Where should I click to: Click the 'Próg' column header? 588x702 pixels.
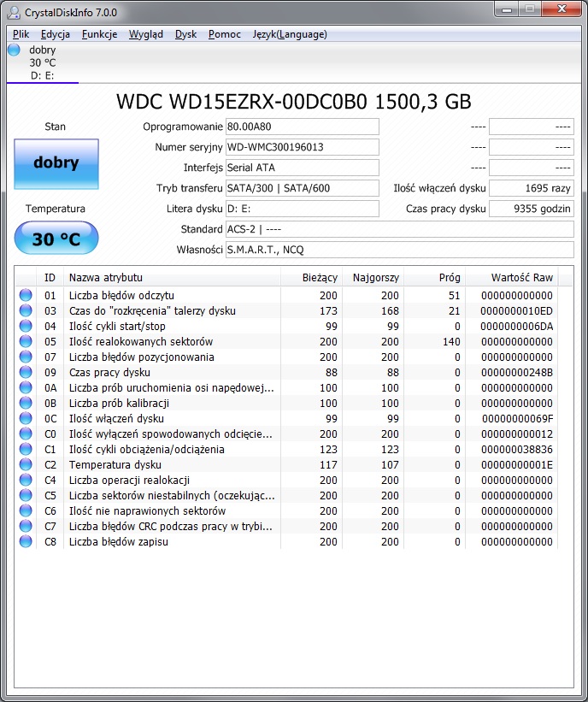pyautogui.click(x=434, y=278)
